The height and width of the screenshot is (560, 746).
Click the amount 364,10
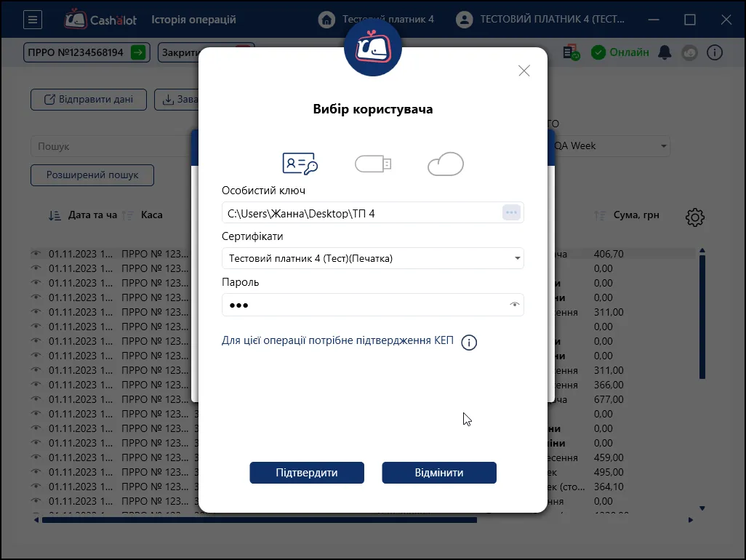click(x=609, y=487)
